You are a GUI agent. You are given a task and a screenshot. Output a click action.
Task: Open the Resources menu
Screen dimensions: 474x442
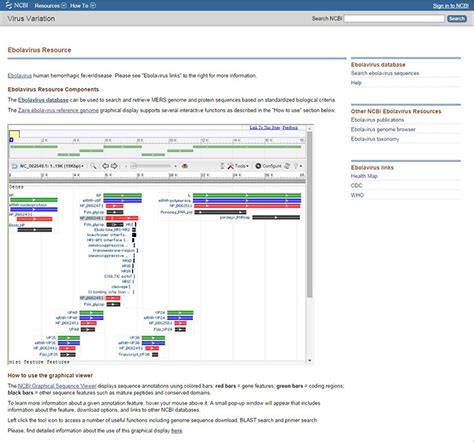pyautogui.click(x=50, y=6)
